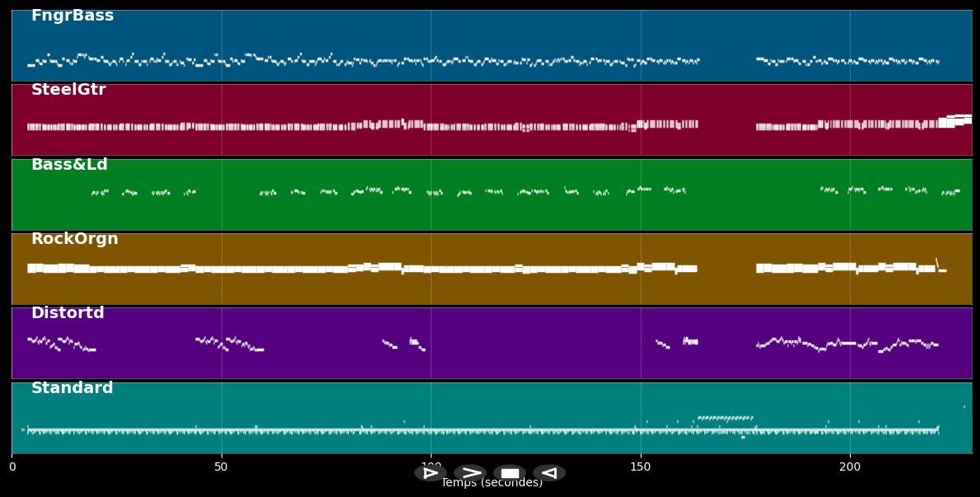Click the 150 second tick on time axis
Image resolution: width=980 pixels, height=497 pixels.
click(x=640, y=467)
